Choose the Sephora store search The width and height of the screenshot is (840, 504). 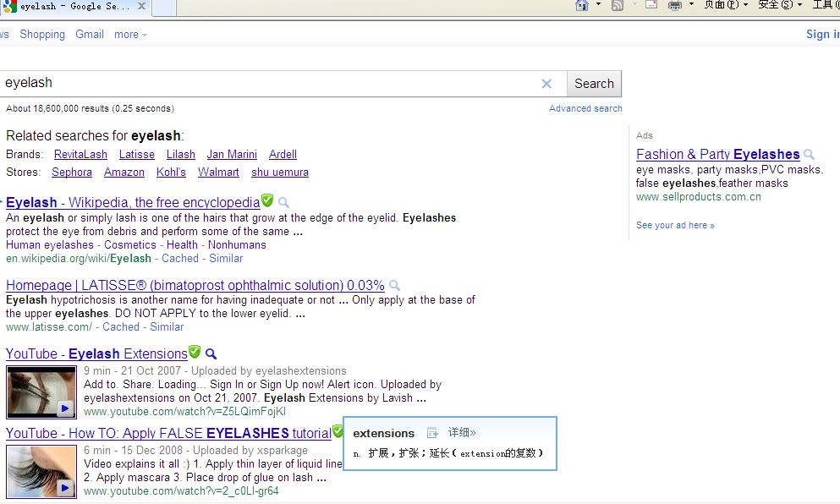[x=72, y=172]
